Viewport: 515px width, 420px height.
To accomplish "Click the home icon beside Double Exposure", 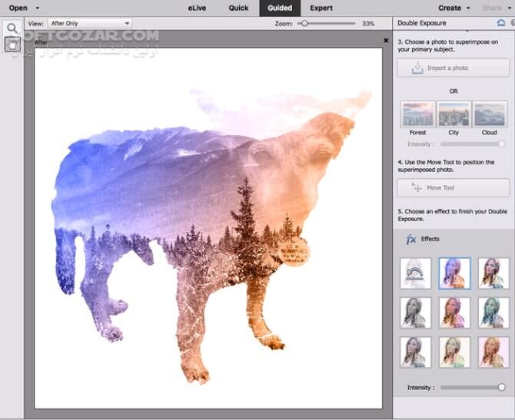I will click(501, 23).
